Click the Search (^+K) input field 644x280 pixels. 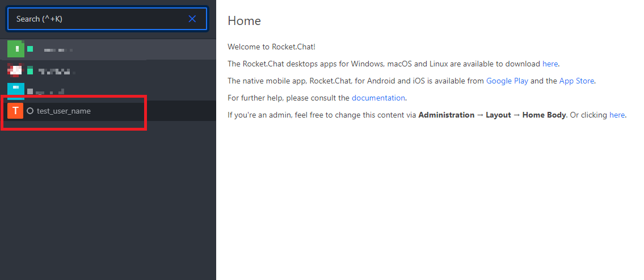point(107,19)
